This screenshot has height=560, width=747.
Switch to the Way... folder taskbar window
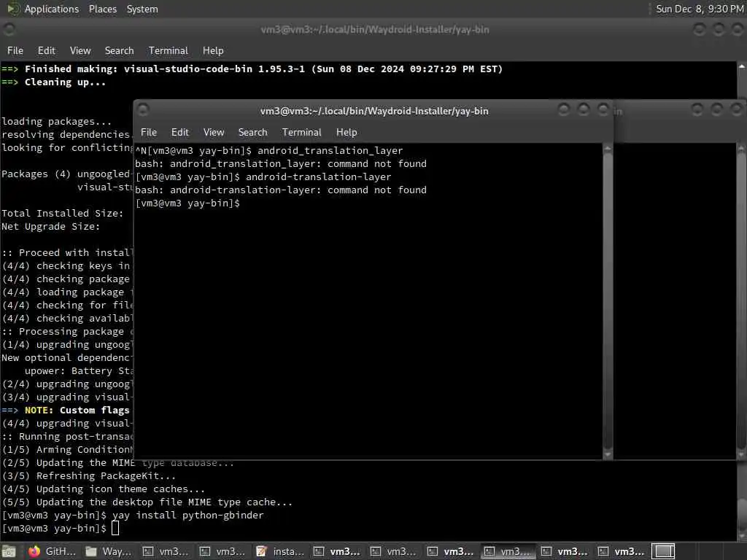[109, 551]
